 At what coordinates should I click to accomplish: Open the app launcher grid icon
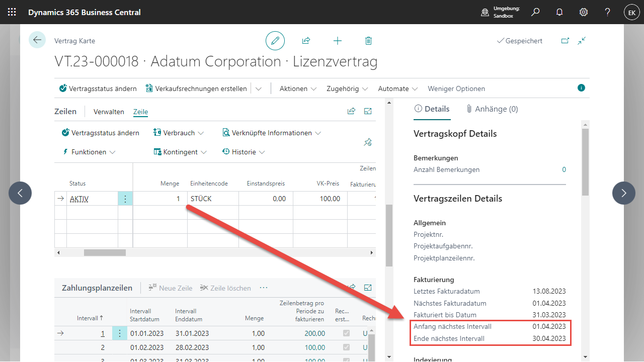pyautogui.click(x=12, y=12)
